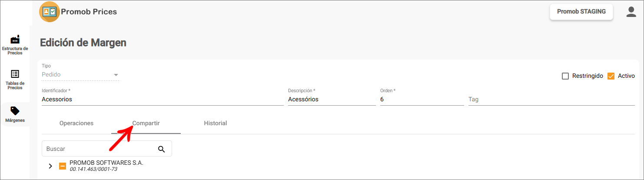This screenshot has height=180, width=644.
Task: Toggle PROMOB SOFTWARES S.A. checkbox
Action: [x=63, y=166]
